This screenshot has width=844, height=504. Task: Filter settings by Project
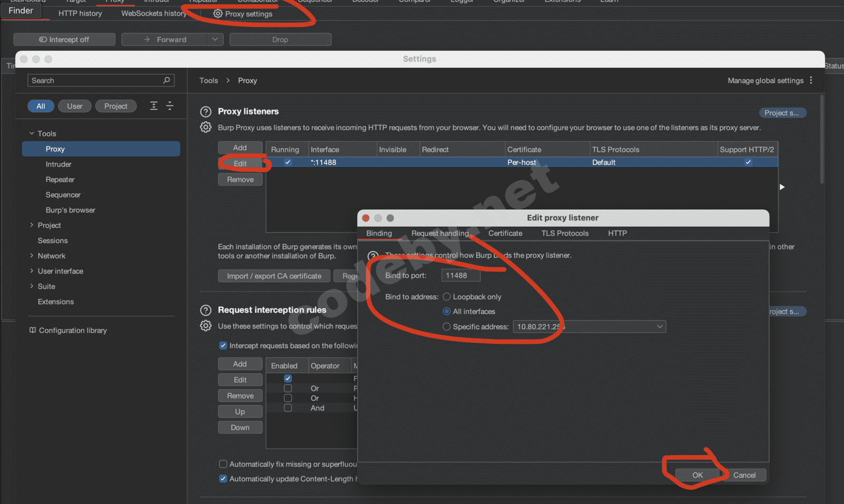[x=116, y=106]
